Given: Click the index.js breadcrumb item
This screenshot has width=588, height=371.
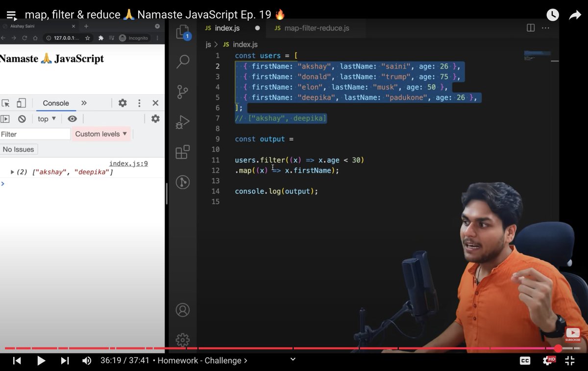Looking at the screenshot, I should pos(240,44).
